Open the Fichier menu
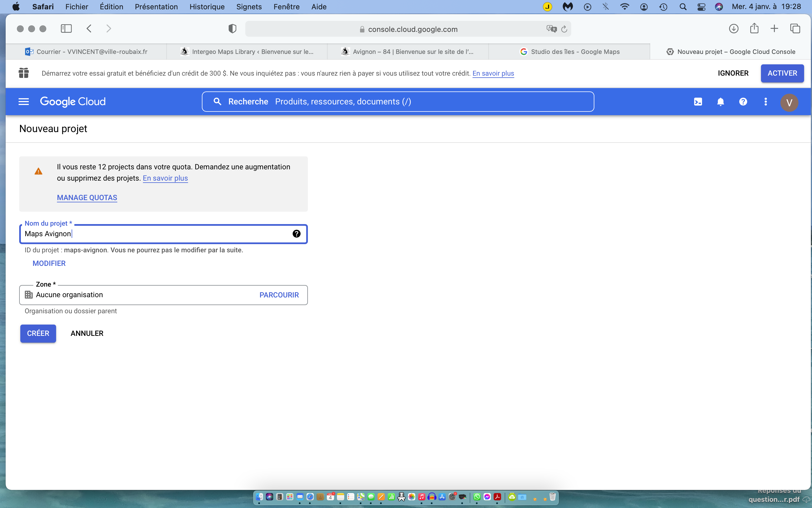 click(76, 7)
